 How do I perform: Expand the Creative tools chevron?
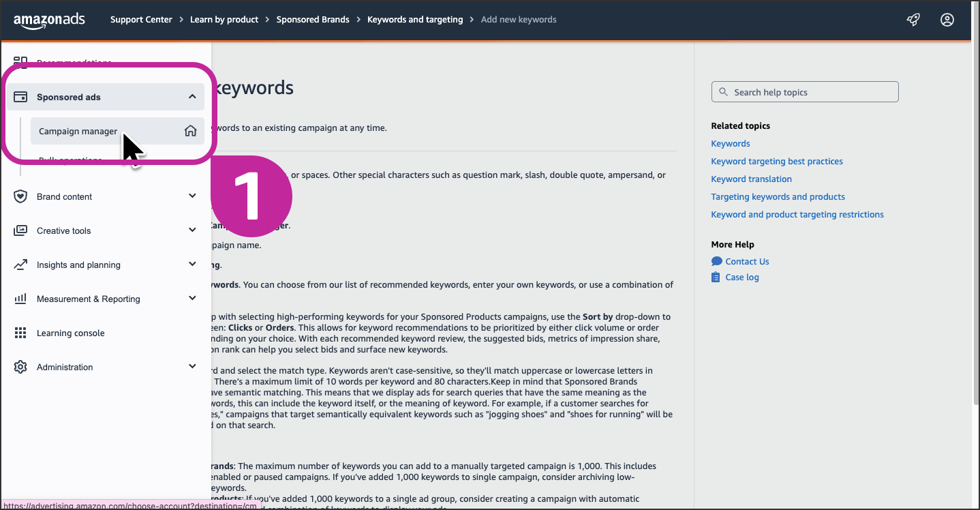point(192,230)
